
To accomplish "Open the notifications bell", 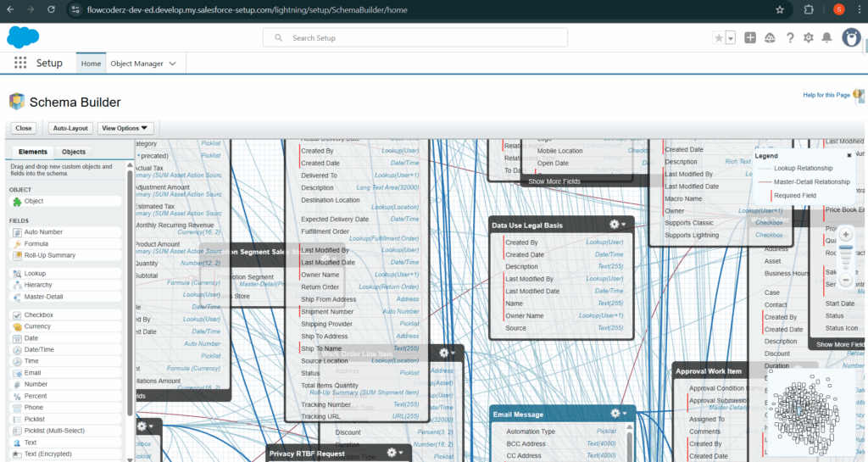I will pyautogui.click(x=826, y=37).
